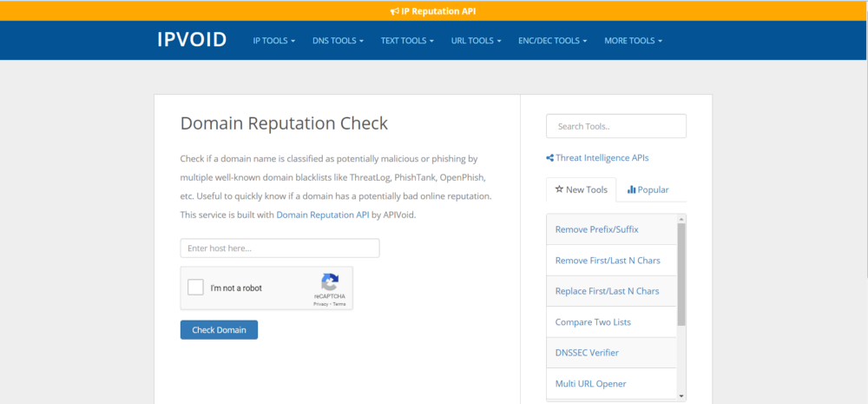Expand the URL Tools menu

point(476,41)
